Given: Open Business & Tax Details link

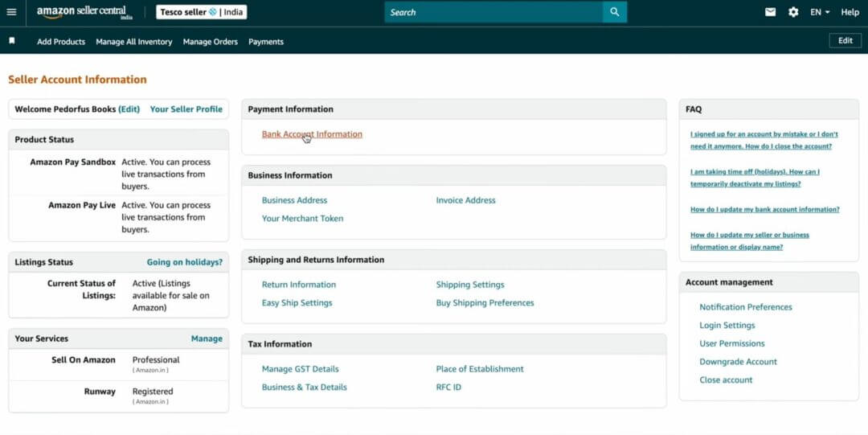Looking at the screenshot, I should [x=304, y=387].
